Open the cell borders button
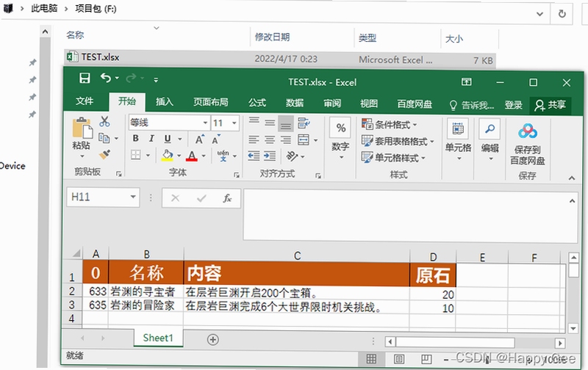 point(136,155)
